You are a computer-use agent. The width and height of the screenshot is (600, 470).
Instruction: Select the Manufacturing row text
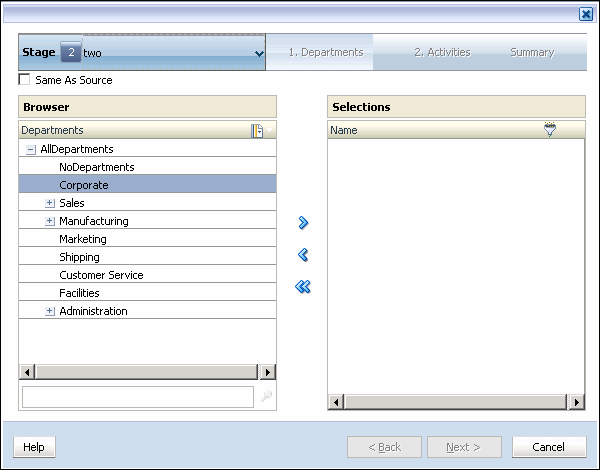click(94, 221)
